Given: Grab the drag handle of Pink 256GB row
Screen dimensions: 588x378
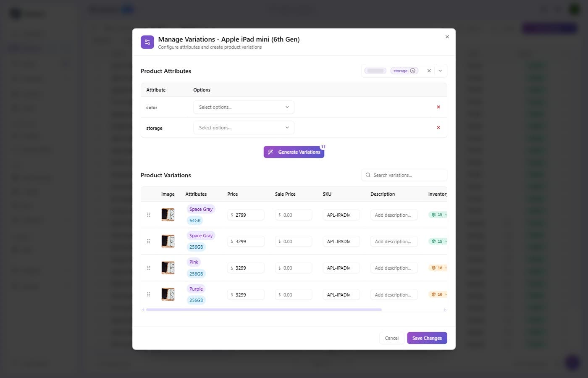Looking at the screenshot, I should pos(148,268).
